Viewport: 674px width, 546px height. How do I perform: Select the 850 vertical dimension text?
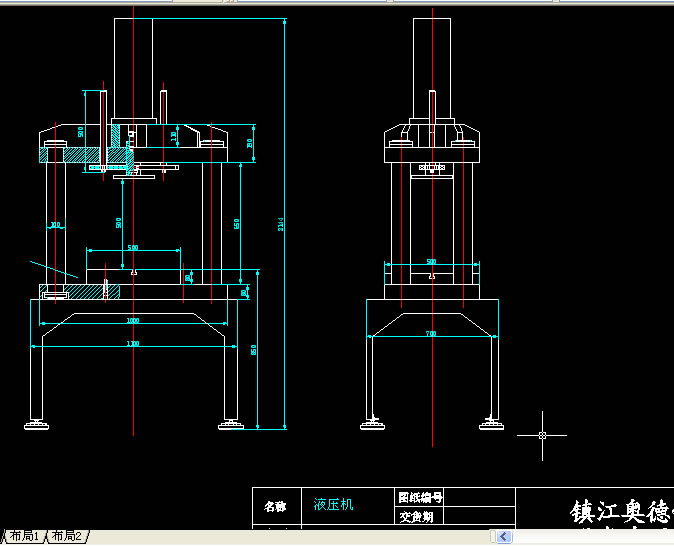(254, 349)
